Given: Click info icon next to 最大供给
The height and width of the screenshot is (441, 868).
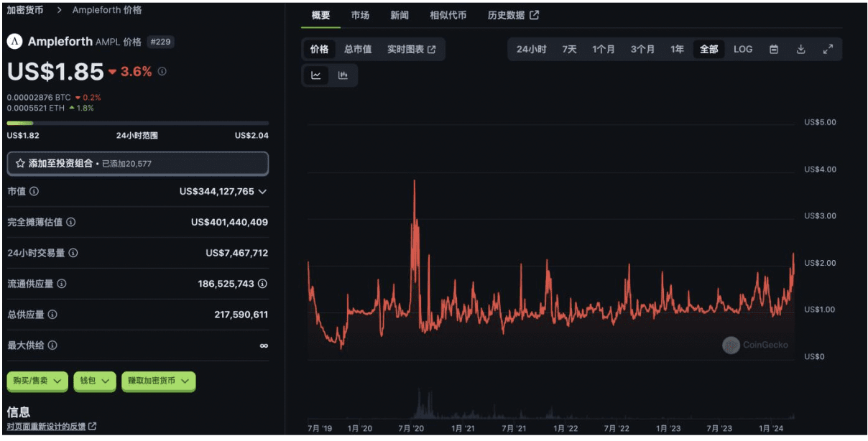Looking at the screenshot, I should [52, 345].
